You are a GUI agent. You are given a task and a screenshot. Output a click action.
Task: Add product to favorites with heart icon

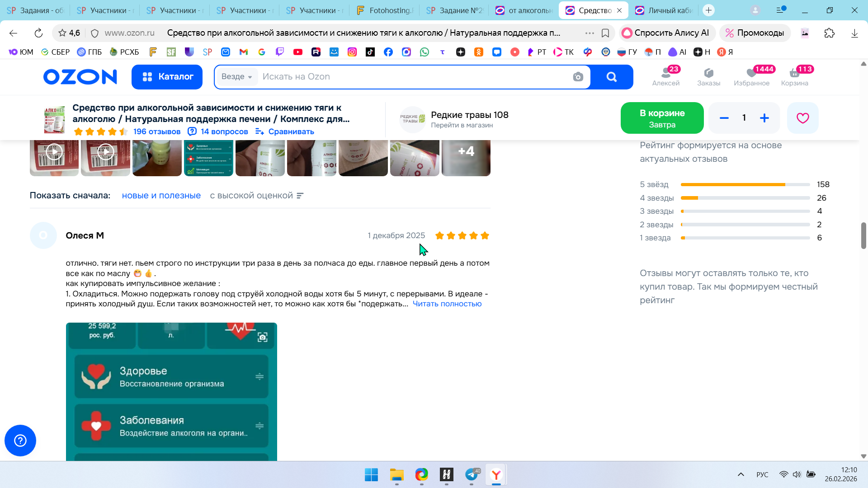802,118
